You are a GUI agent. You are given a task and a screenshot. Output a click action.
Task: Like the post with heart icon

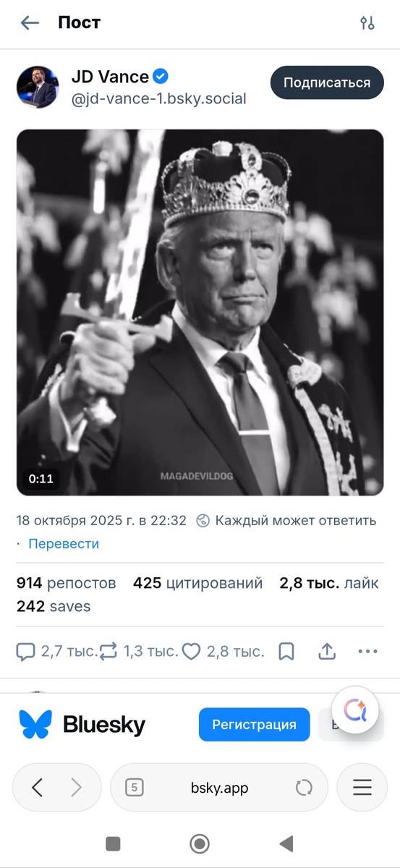(x=191, y=652)
